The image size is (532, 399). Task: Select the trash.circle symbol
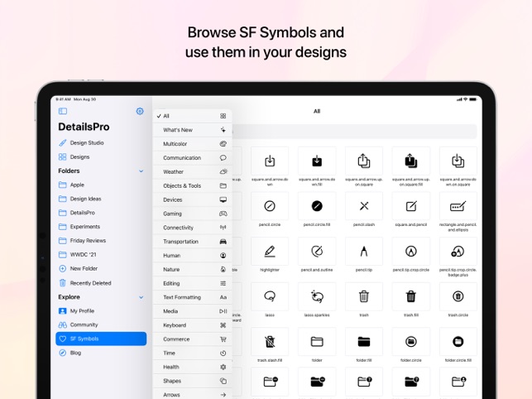tap(458, 296)
